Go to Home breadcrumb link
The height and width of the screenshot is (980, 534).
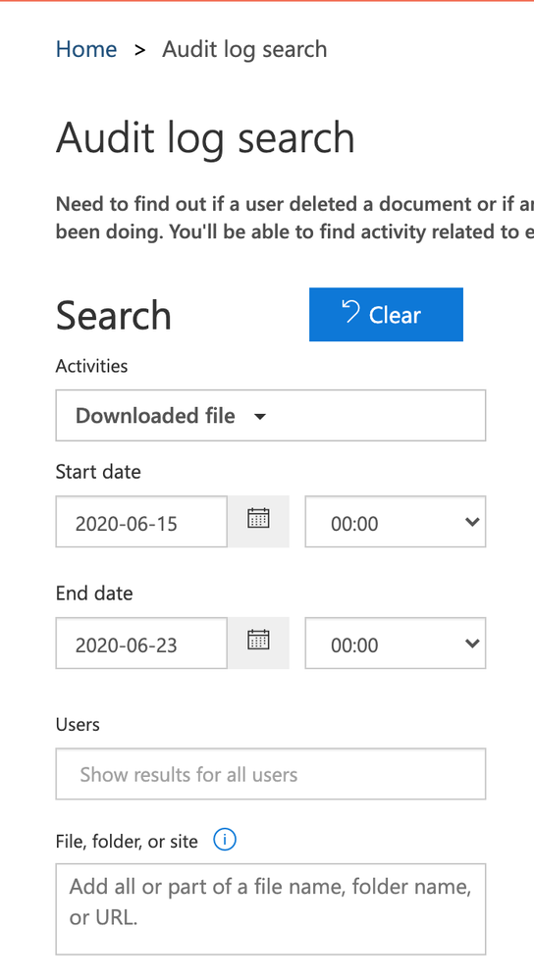pos(86,49)
